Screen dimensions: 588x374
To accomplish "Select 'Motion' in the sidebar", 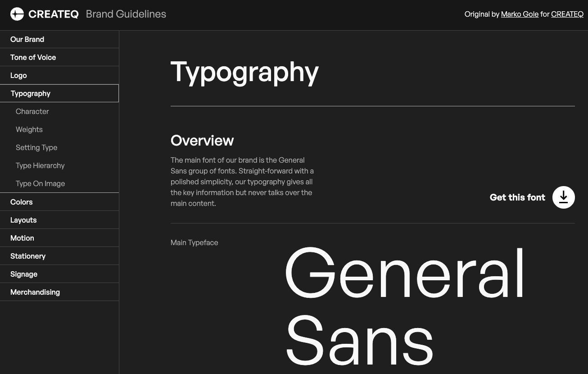I will click(x=22, y=238).
